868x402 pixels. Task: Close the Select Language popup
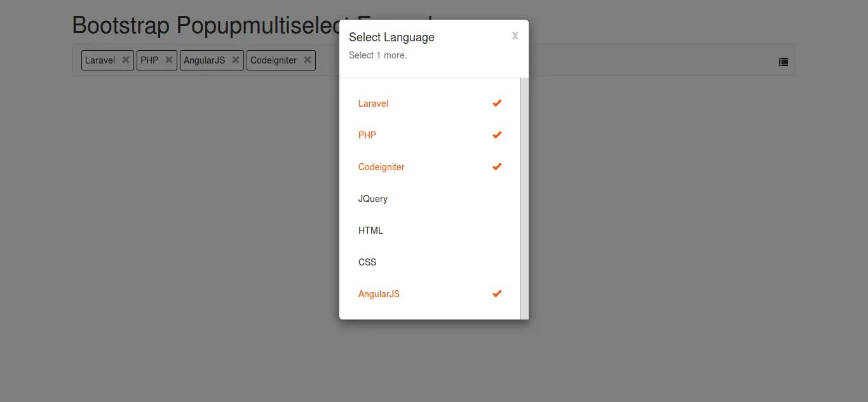[x=515, y=36]
